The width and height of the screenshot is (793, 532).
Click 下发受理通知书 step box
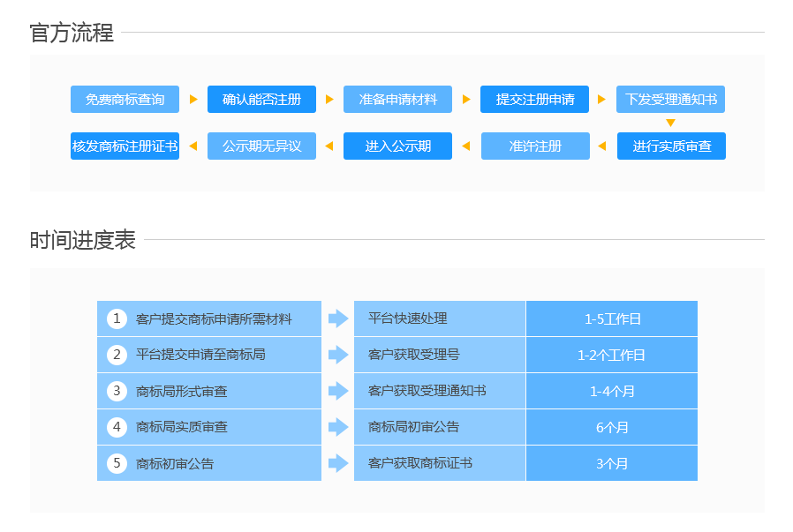pos(670,100)
